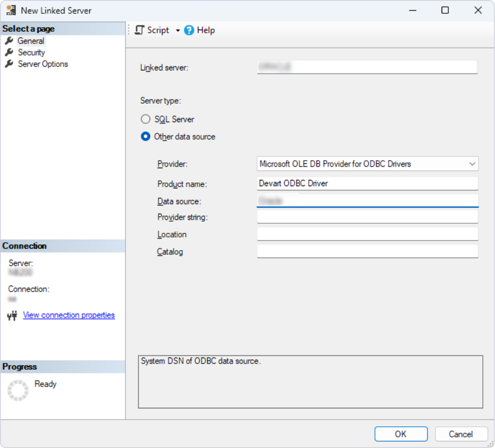This screenshot has height=448, width=495.
Task: Click into the Product name field
Action: click(x=367, y=184)
